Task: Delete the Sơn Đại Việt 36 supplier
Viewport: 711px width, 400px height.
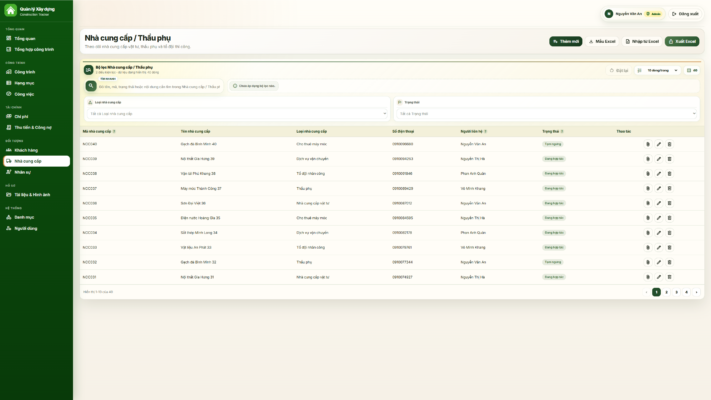Action: pos(669,203)
